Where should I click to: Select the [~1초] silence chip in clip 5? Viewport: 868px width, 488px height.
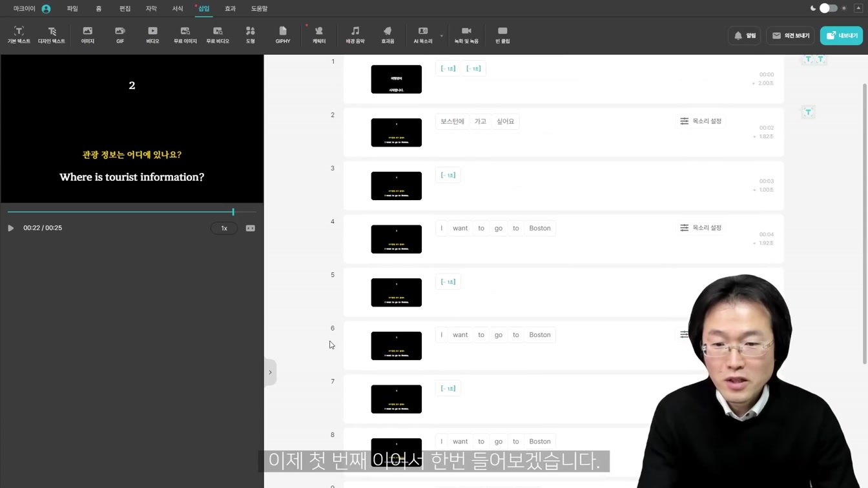[448, 281]
